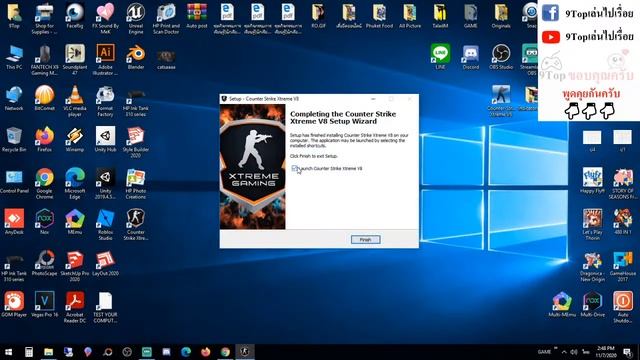
Task: Select Microsoft Edge desktop shortcut
Action: click(75, 183)
